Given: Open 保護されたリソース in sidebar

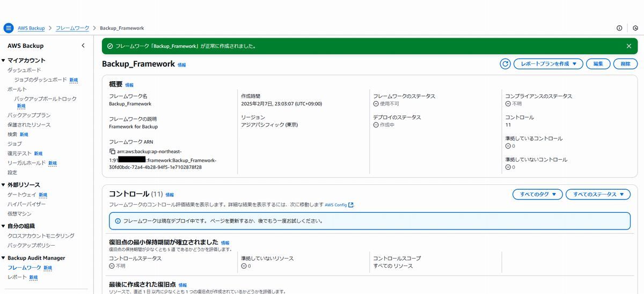Looking at the screenshot, I should coord(29,125).
